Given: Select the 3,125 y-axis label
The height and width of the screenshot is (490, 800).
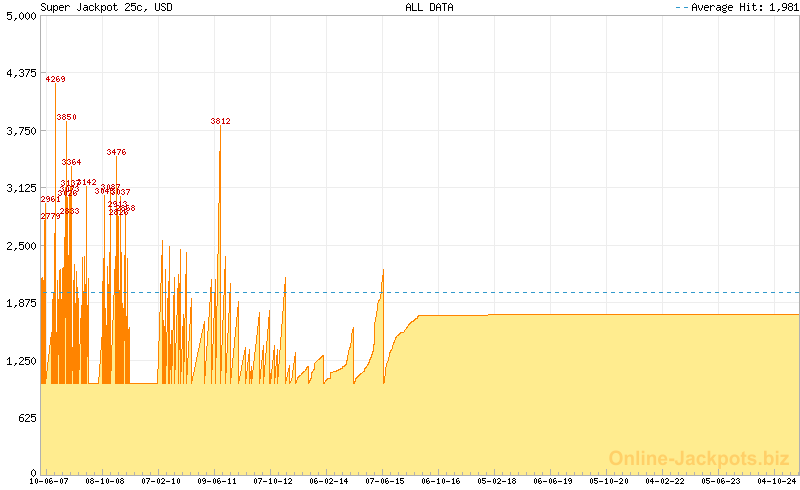Looking at the screenshot, I should 21,188.
